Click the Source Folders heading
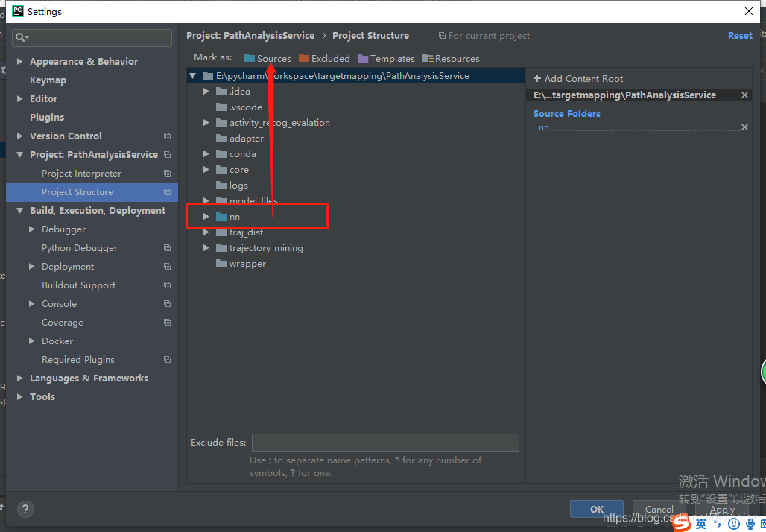This screenshot has width=766, height=532. [x=567, y=114]
